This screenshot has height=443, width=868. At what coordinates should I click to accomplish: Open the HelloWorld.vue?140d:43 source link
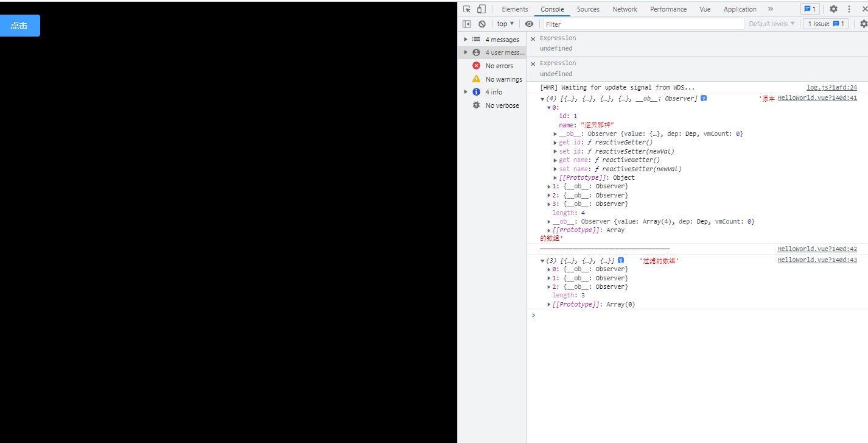(817, 260)
